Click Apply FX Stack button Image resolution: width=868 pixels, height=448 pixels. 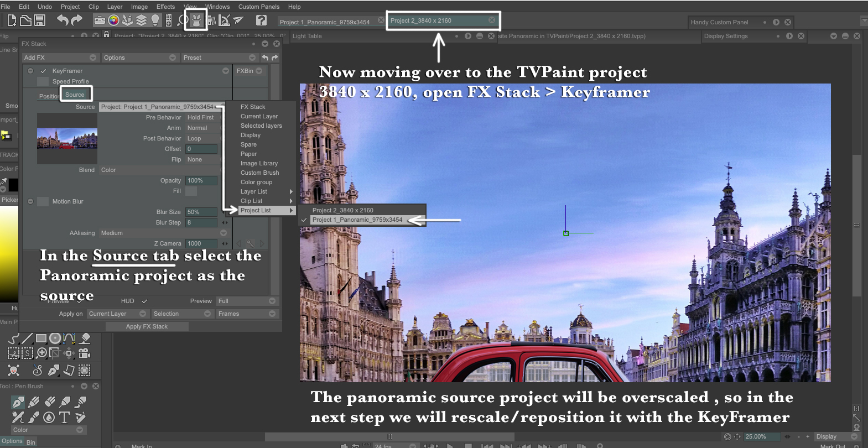[147, 326]
